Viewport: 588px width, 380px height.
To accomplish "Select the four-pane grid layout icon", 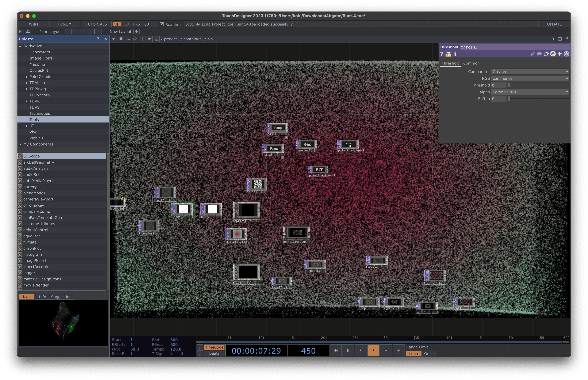I will pos(98,32).
